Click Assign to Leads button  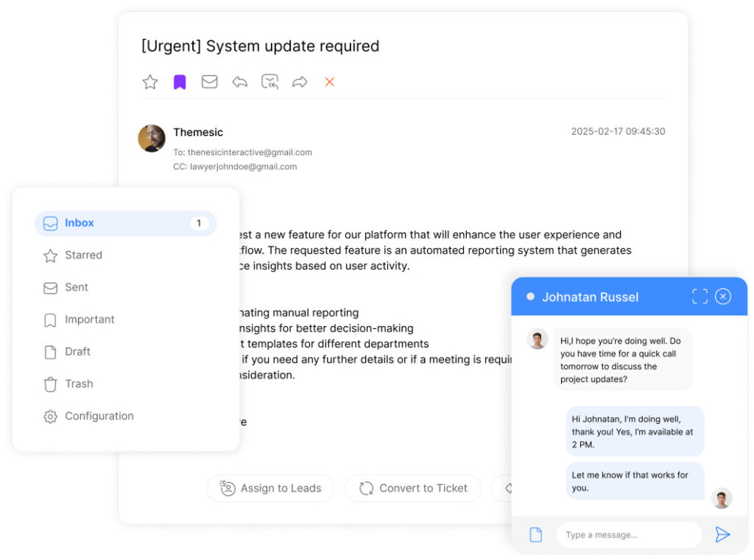click(270, 488)
